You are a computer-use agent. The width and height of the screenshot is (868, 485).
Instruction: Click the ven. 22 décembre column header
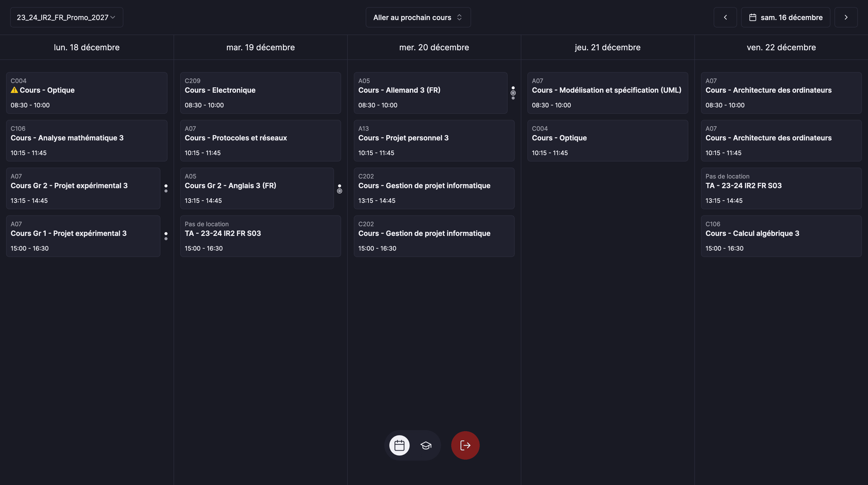(x=781, y=47)
